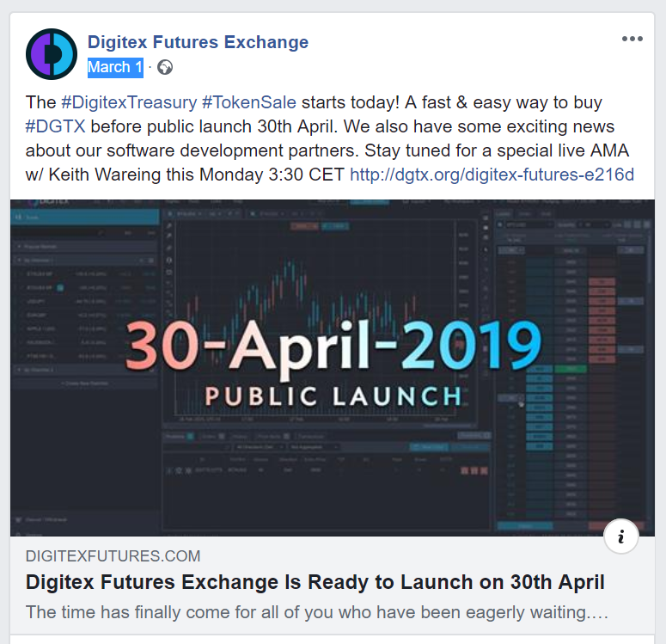
Task: Click the Digitex Futures Exchange profile avatar
Action: tap(52, 54)
